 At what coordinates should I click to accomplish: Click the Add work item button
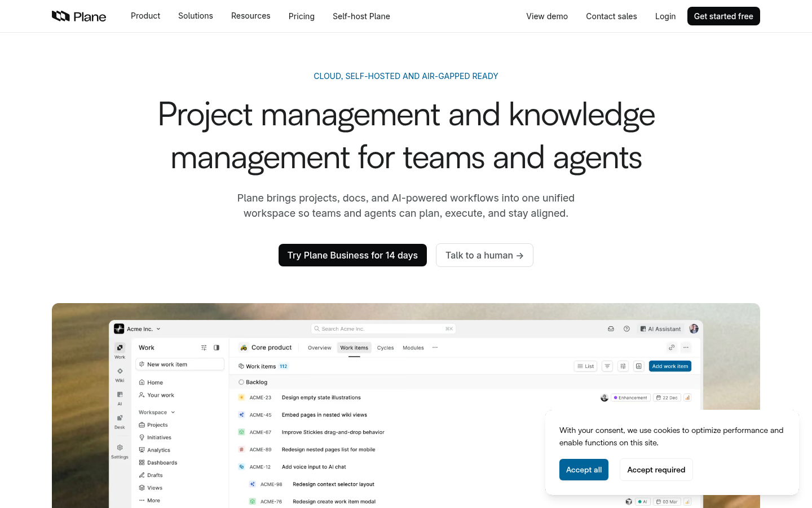(x=670, y=366)
